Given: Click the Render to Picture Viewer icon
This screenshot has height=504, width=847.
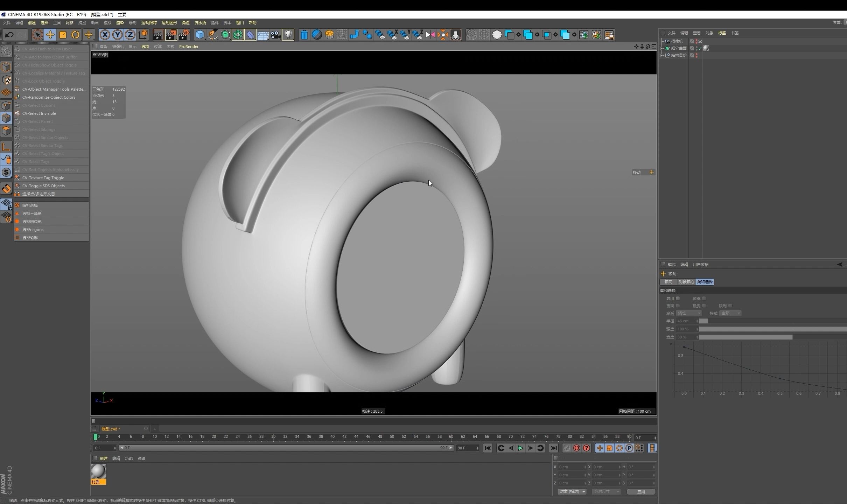Looking at the screenshot, I should click(171, 35).
